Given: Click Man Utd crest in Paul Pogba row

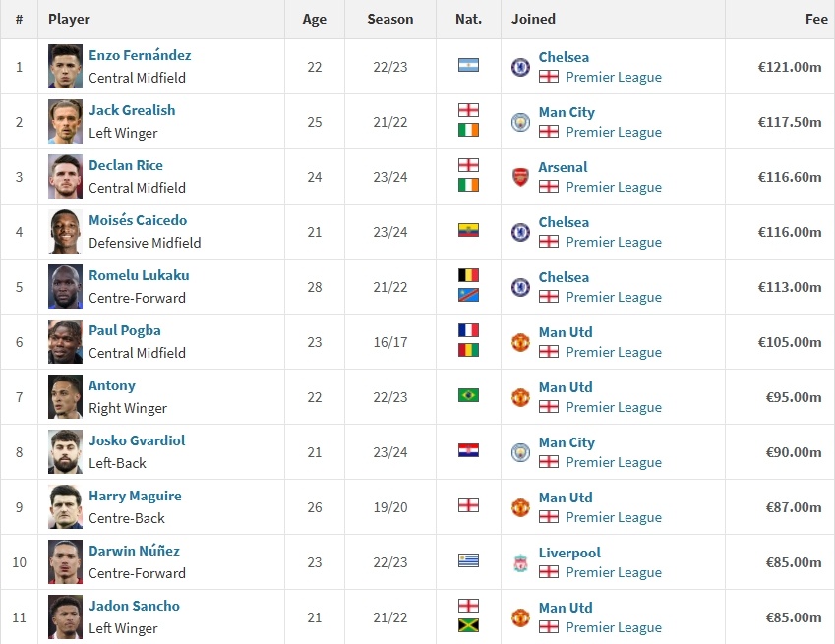Looking at the screenshot, I should pyautogui.click(x=520, y=342).
